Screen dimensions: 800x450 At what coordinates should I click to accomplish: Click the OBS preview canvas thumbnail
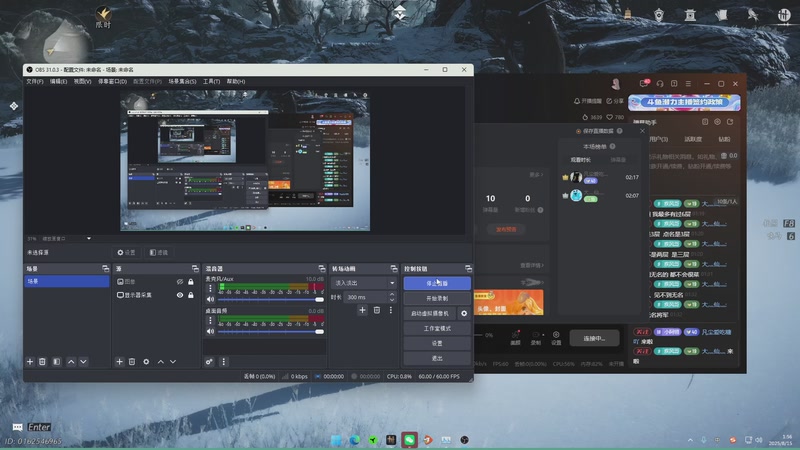pyautogui.click(x=245, y=161)
